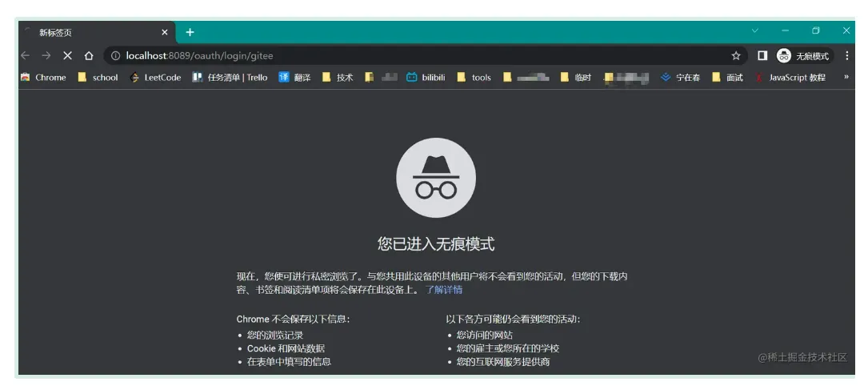View site information icon in address bar
Viewport: 868px width, 386px height.
(x=115, y=56)
